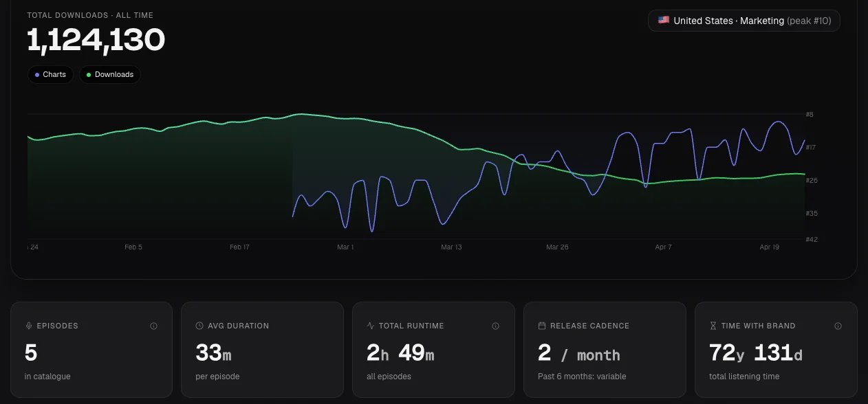Toggle the Charts legend pill
The height and width of the screenshot is (404, 868).
coord(50,74)
